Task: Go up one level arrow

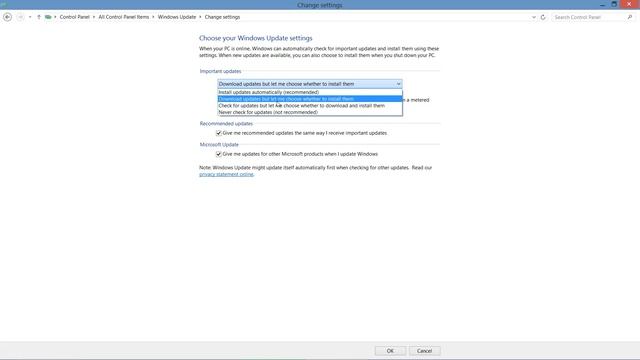Action: (x=39, y=17)
